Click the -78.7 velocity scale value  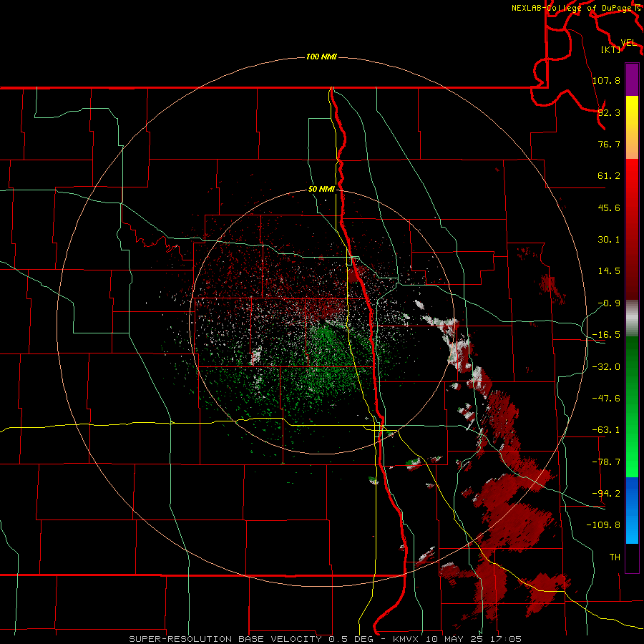(x=606, y=462)
